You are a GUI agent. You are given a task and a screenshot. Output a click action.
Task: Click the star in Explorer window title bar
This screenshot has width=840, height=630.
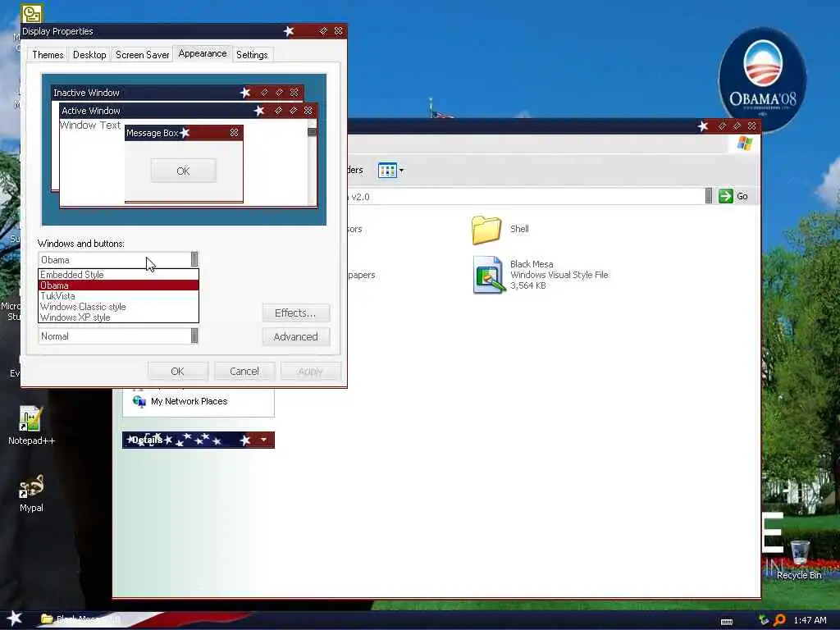pyautogui.click(x=703, y=126)
